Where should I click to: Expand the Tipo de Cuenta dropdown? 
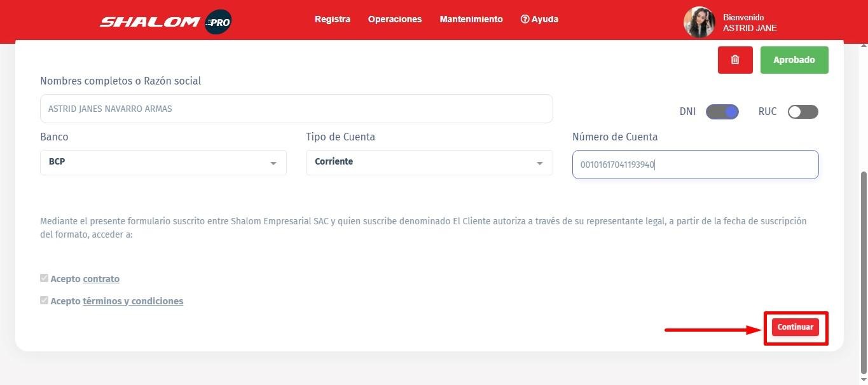(429, 162)
